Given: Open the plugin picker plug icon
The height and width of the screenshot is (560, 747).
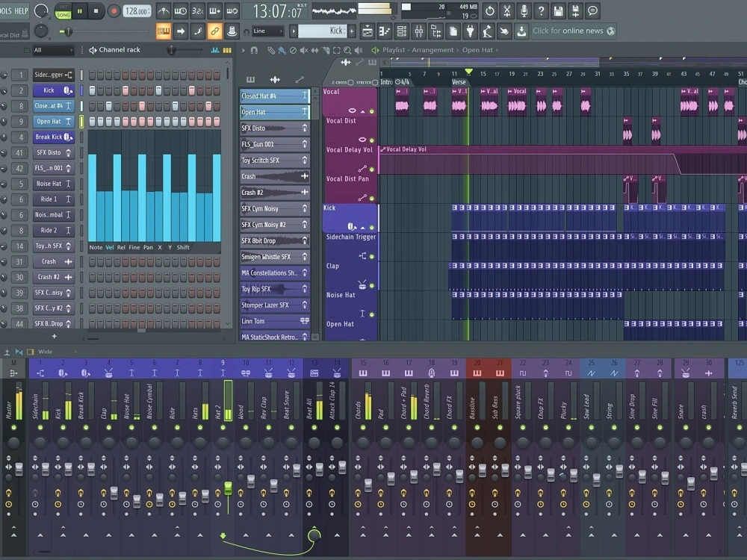Looking at the screenshot, I should tap(470, 31).
